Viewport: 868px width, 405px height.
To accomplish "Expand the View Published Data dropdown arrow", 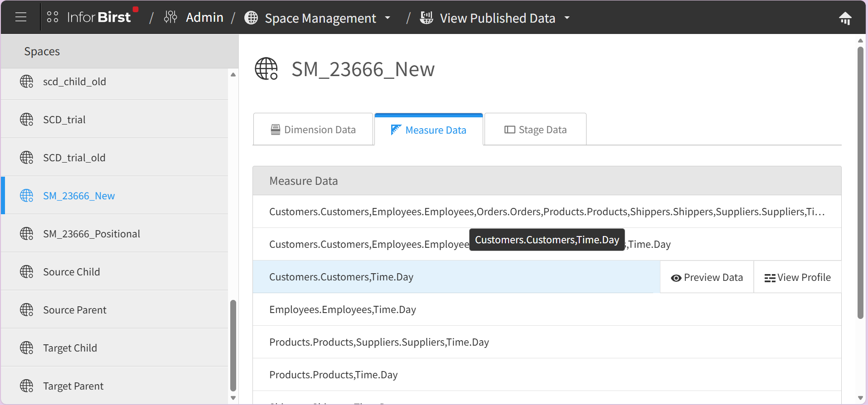I will [567, 18].
